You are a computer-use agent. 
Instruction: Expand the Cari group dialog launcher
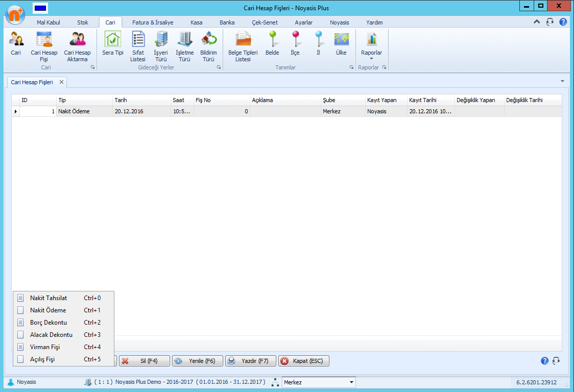[x=92, y=67]
